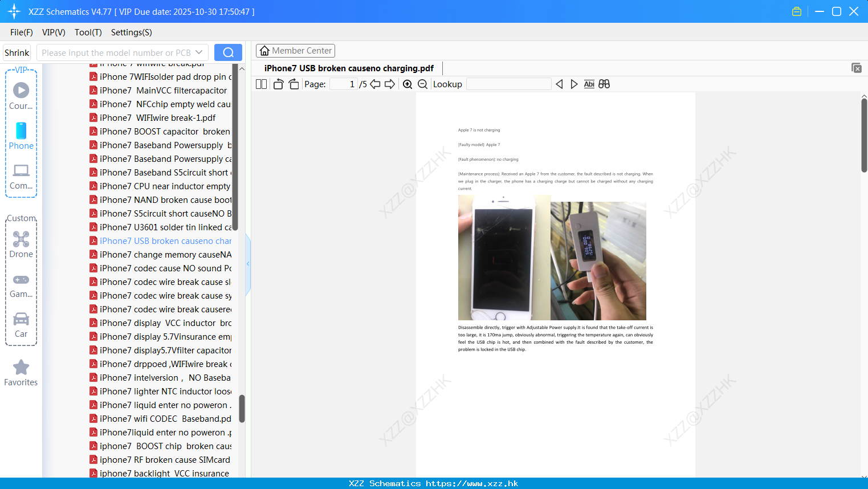The height and width of the screenshot is (489, 868).
Task: Click the cracked iPhone photo in PDF
Action: tap(504, 257)
